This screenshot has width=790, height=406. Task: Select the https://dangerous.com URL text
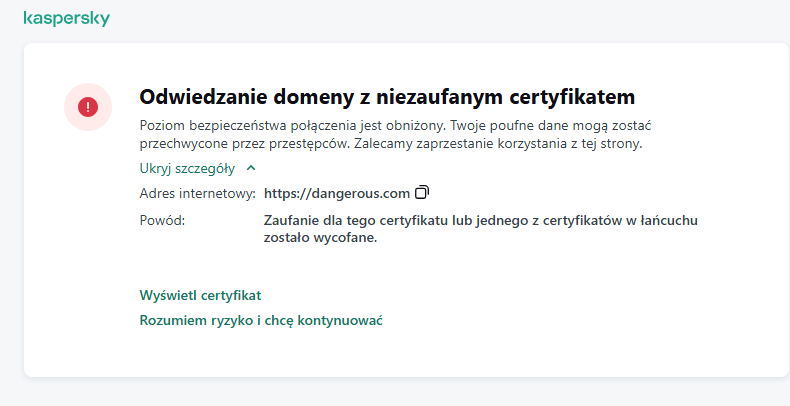[x=337, y=192]
